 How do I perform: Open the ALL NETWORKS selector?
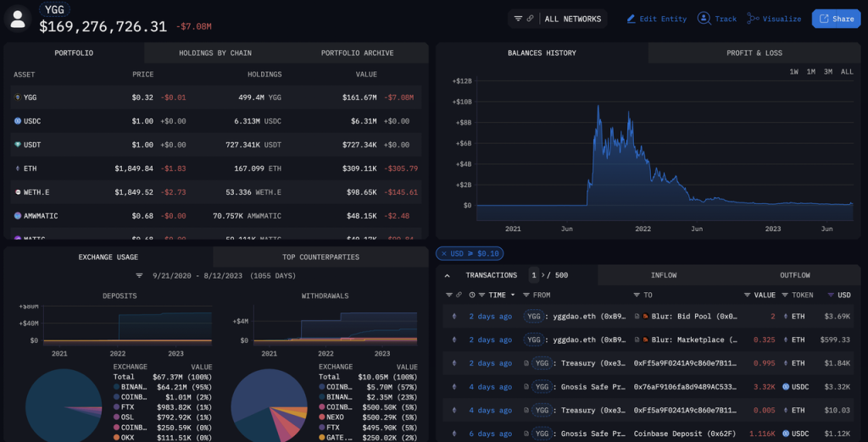pos(572,19)
